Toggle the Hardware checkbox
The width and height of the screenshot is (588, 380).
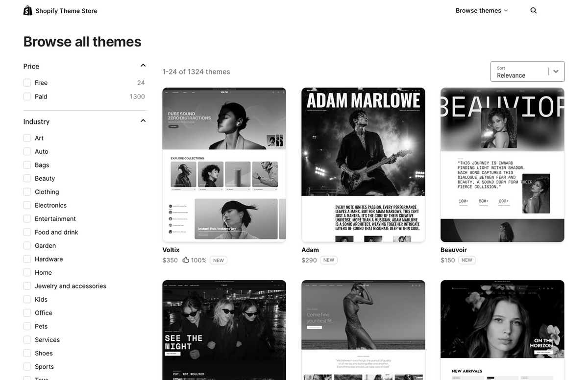click(x=27, y=259)
